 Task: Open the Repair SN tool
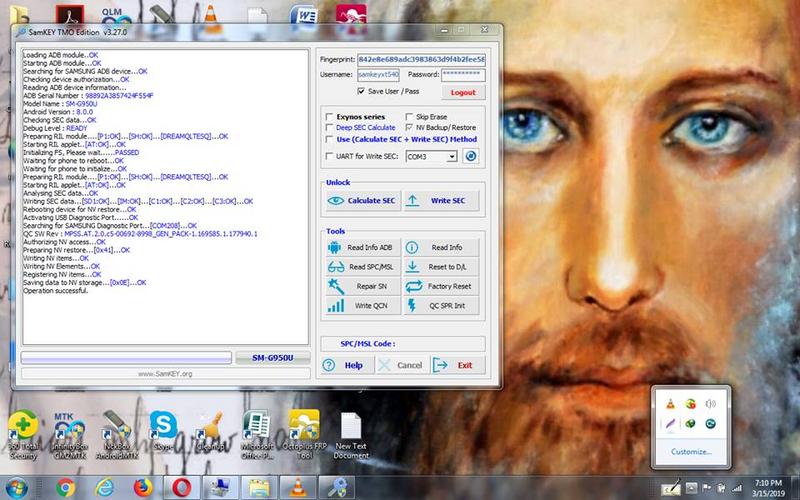click(x=363, y=286)
